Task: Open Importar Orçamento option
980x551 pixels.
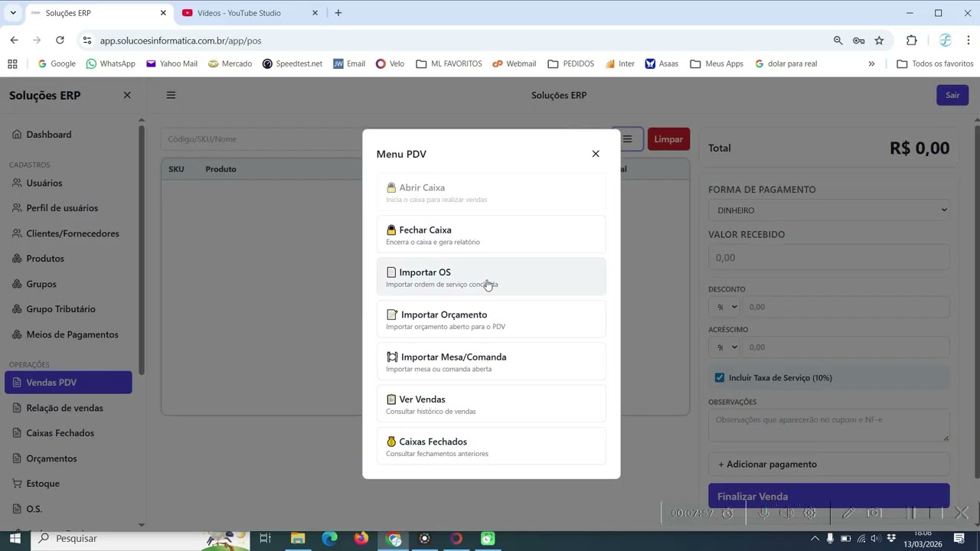Action: click(x=491, y=319)
